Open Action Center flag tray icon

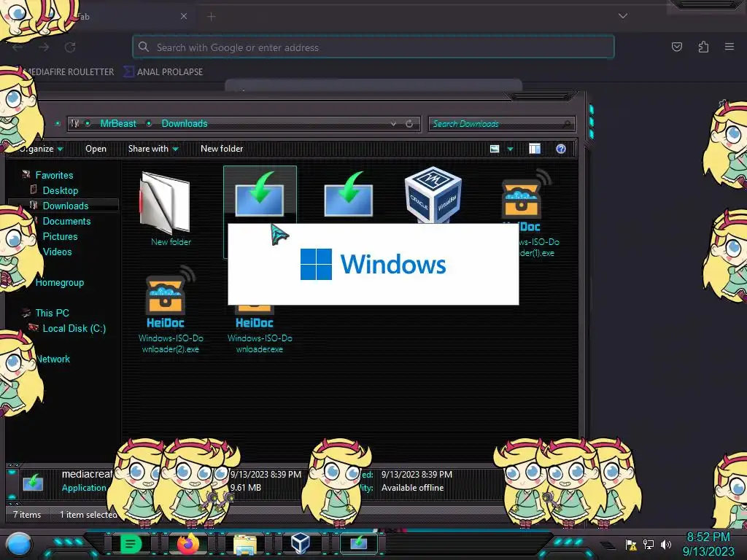[x=631, y=545]
